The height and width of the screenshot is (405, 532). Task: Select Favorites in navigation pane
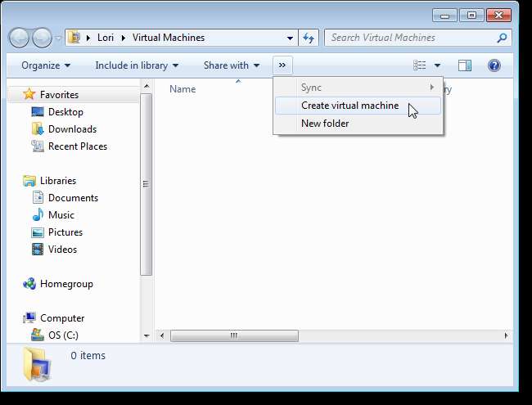point(59,95)
